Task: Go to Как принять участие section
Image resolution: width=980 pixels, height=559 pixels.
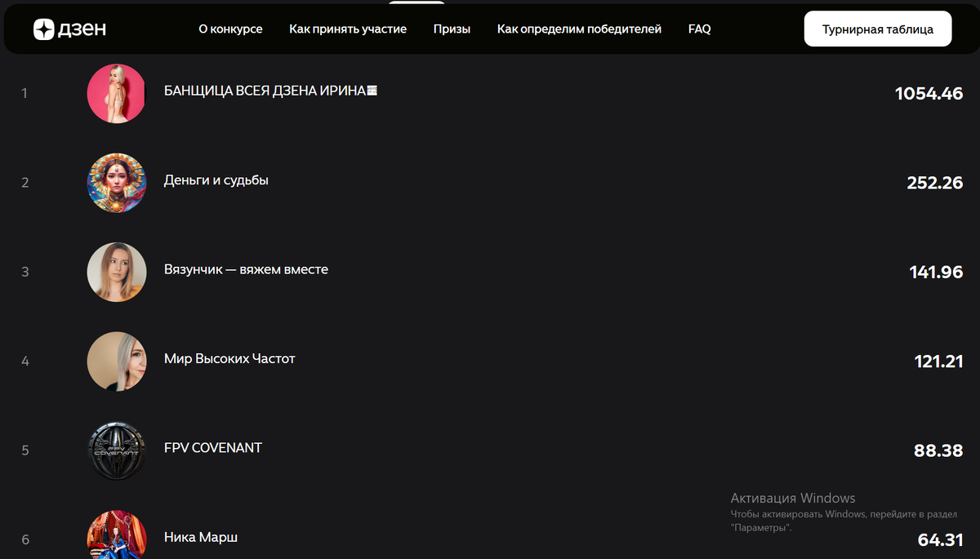Action: (x=348, y=29)
